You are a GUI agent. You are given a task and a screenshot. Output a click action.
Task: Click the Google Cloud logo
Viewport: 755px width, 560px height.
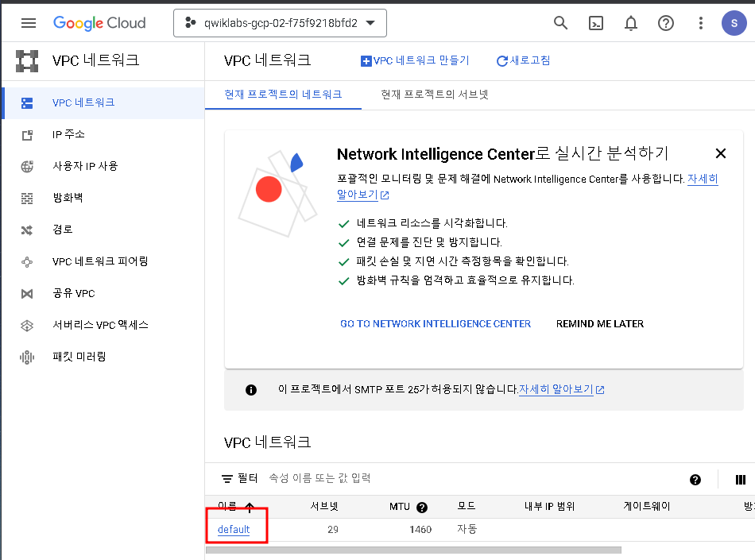pos(99,22)
